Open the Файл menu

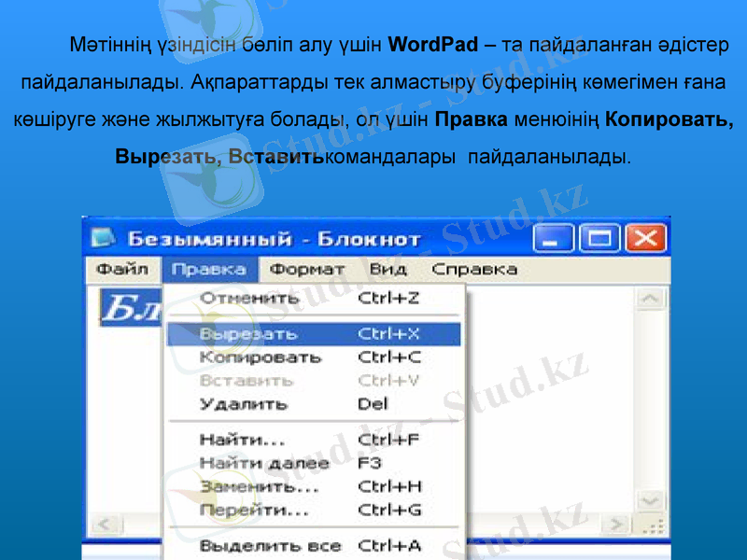pyautogui.click(x=122, y=270)
